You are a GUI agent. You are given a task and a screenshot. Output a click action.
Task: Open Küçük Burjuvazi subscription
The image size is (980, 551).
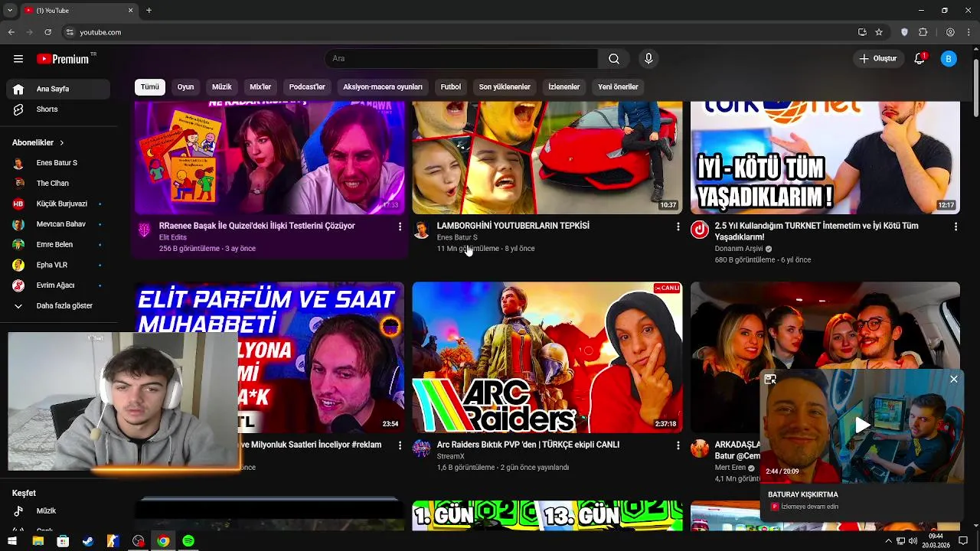[58, 204]
